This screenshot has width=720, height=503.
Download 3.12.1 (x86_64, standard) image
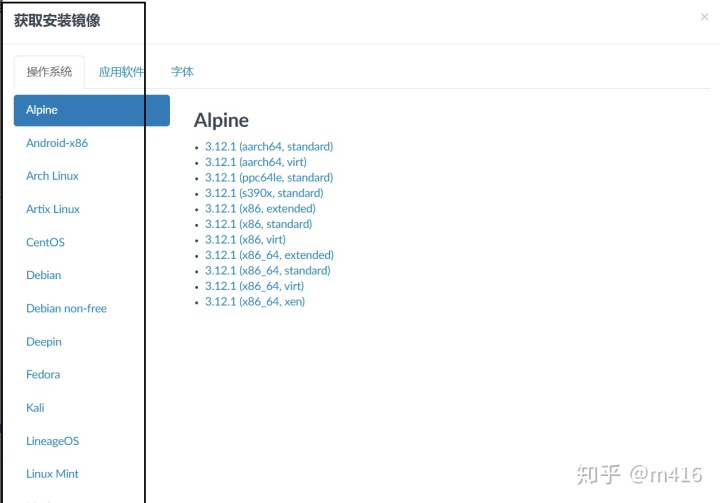268,271
